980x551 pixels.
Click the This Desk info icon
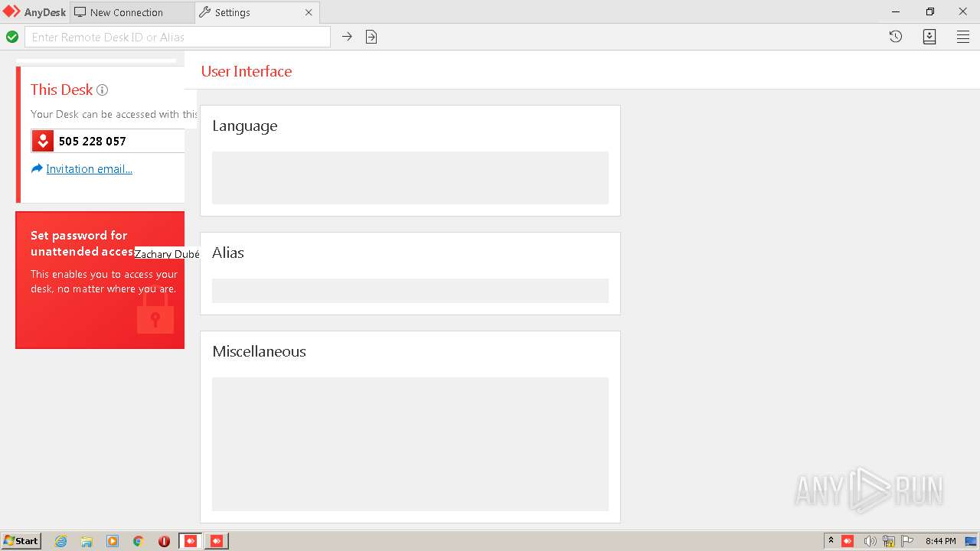click(102, 90)
